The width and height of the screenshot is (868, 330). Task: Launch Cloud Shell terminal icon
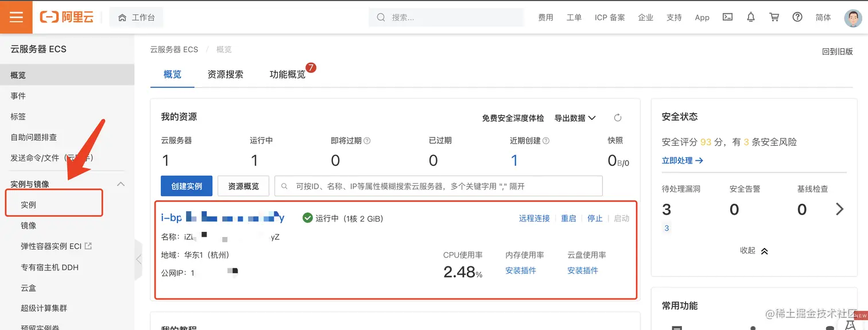click(x=727, y=17)
